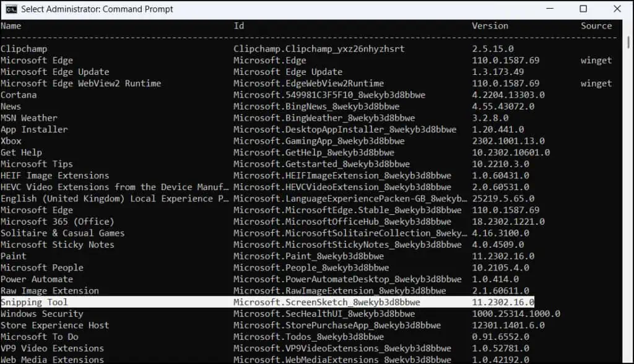This screenshot has height=364, width=634.
Task: Click 'VP9 Video Extensions' name entry
Action: [x=52, y=349]
